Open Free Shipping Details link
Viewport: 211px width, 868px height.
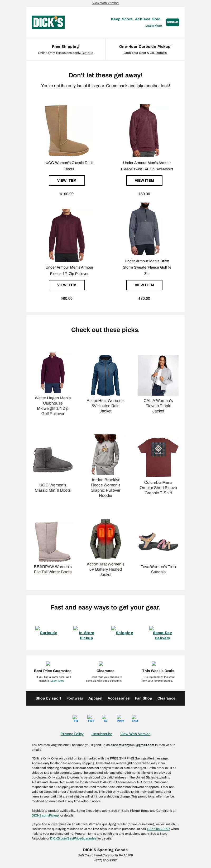(x=88, y=53)
